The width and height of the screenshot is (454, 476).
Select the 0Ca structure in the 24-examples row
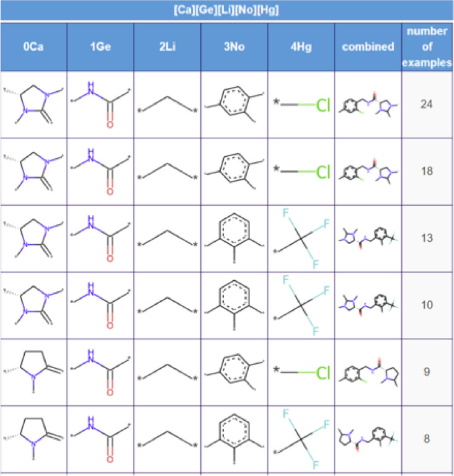pos(33,105)
